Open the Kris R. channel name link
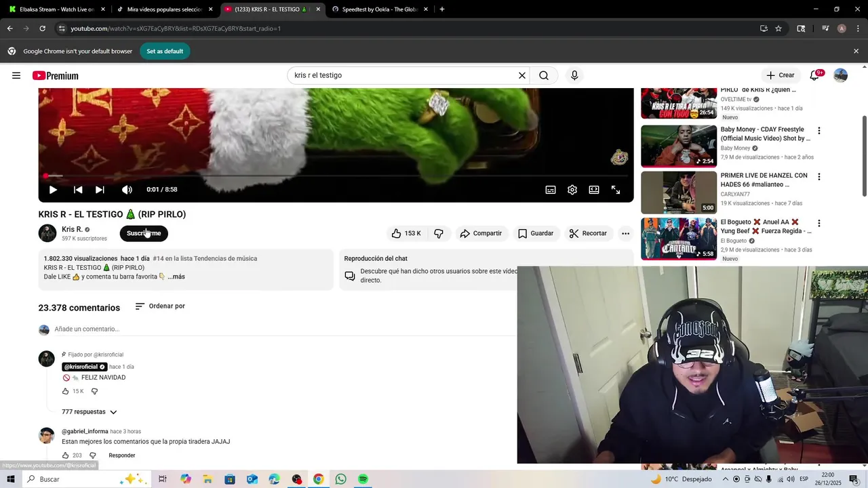The image size is (868, 488). click(x=72, y=229)
